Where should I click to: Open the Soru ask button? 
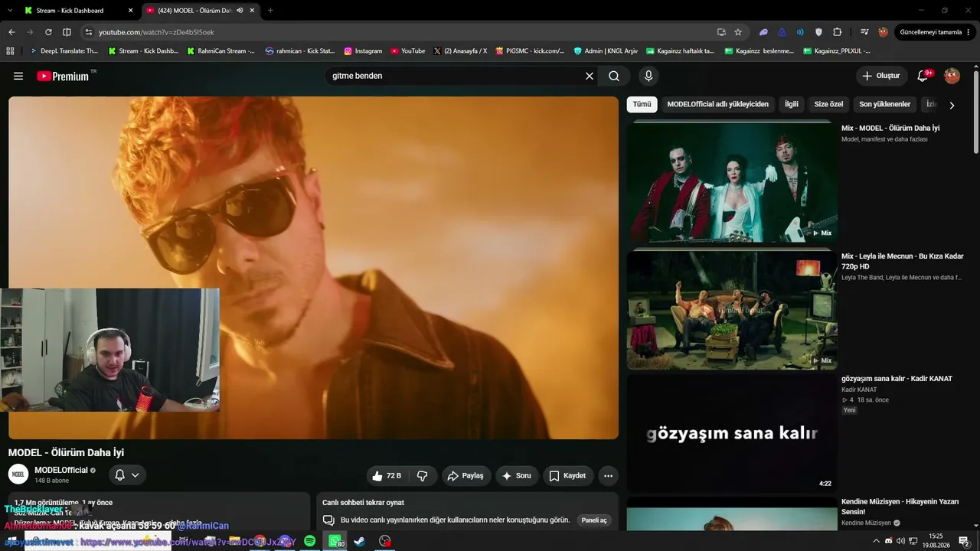[517, 476]
